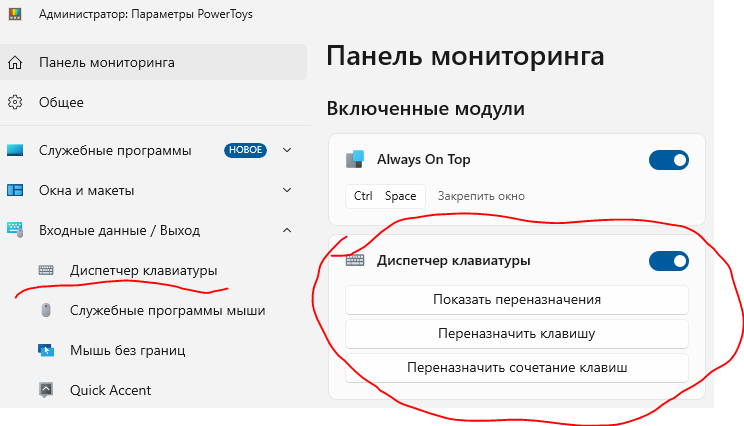Click the PowerToys app icon in title bar
Viewport: 744px width, 426px height.
click(x=15, y=14)
